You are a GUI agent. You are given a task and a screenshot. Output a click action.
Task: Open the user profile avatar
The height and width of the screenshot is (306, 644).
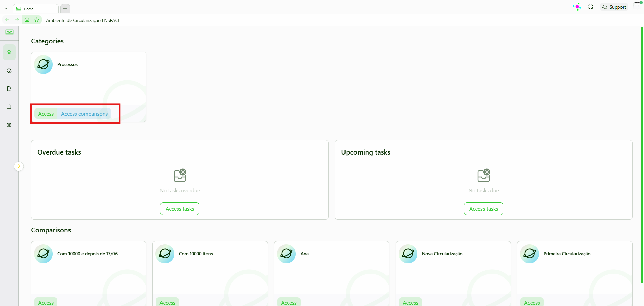637,7
